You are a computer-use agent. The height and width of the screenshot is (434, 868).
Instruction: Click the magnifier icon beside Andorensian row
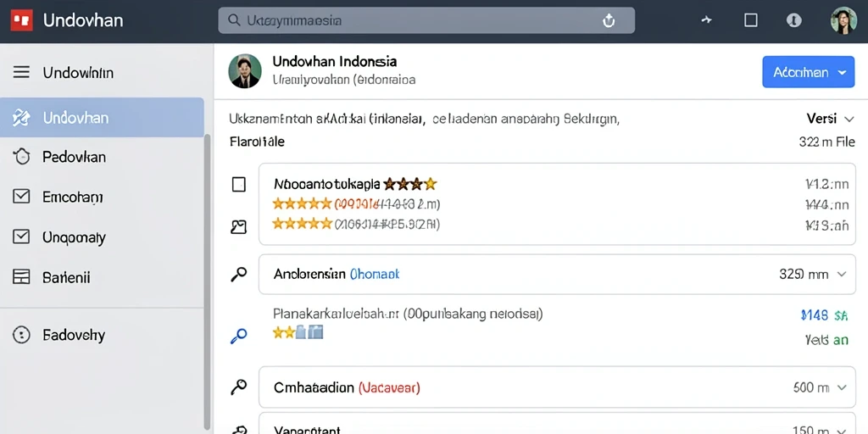238,274
